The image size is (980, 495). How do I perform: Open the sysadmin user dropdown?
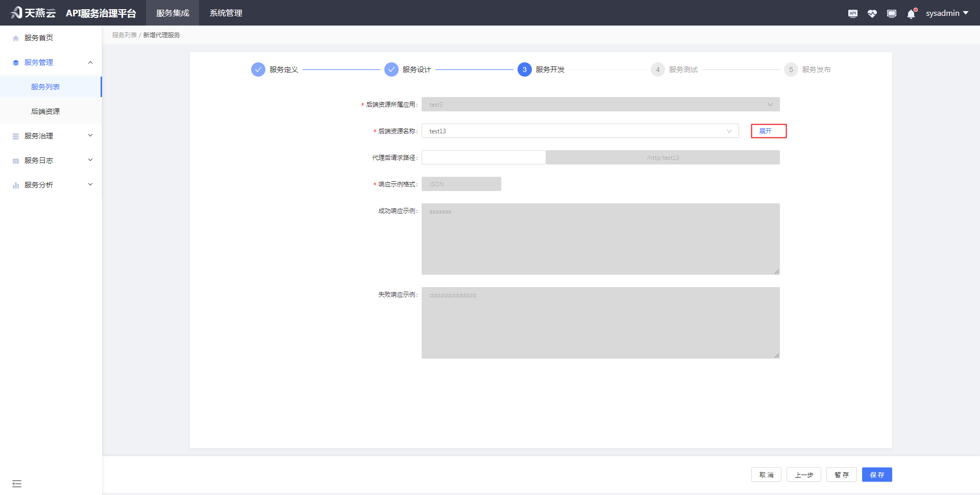point(947,13)
